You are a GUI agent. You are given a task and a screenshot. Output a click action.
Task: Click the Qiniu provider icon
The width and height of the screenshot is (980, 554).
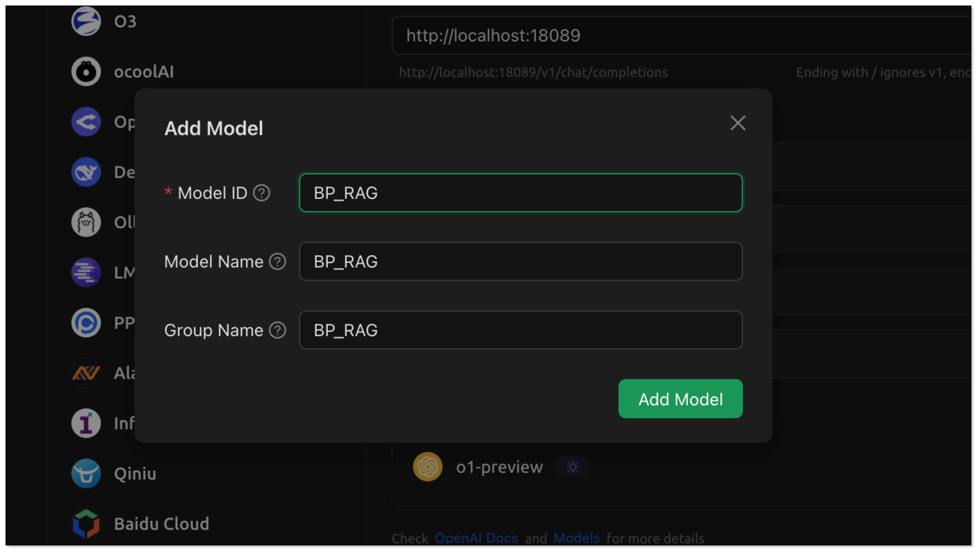(86, 473)
